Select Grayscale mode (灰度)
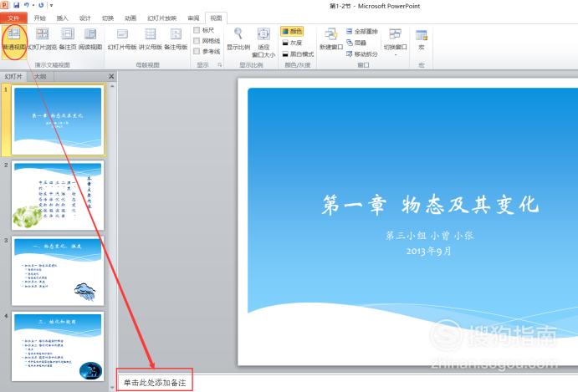578x392 pixels. [292, 43]
